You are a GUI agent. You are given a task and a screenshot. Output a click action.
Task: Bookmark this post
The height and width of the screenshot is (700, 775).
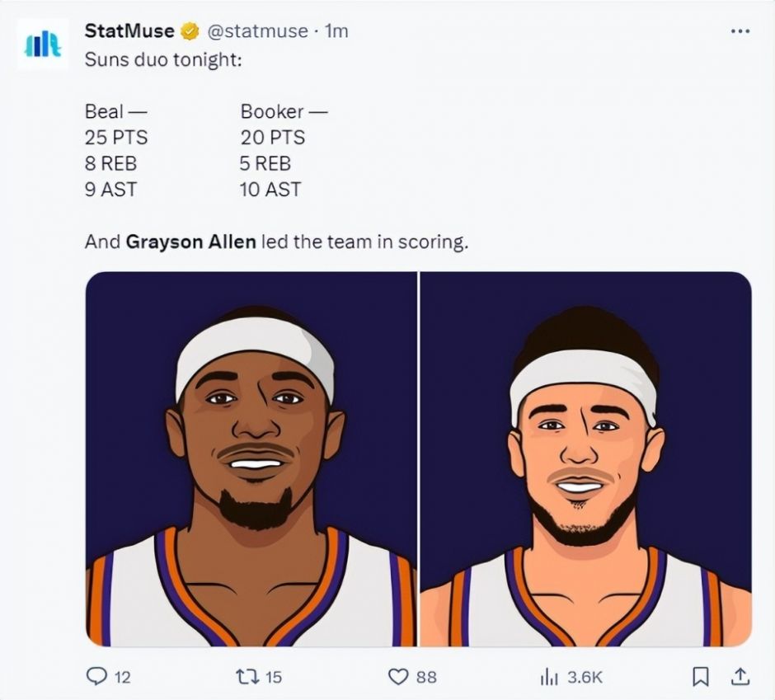pyautogui.click(x=701, y=677)
